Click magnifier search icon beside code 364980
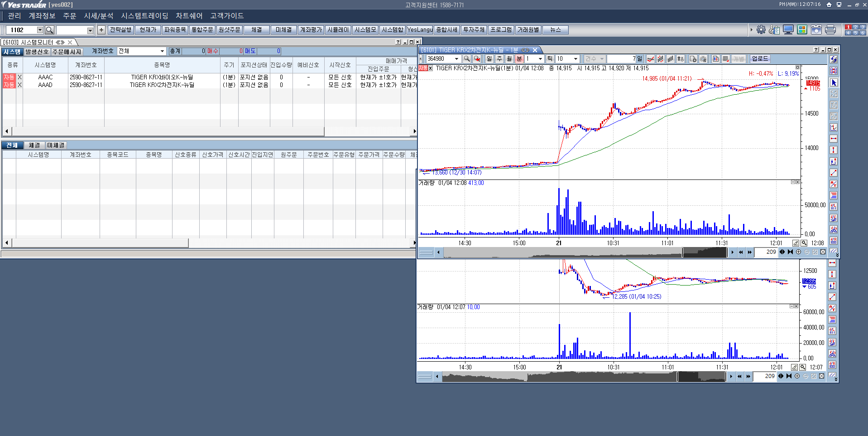 coord(467,59)
